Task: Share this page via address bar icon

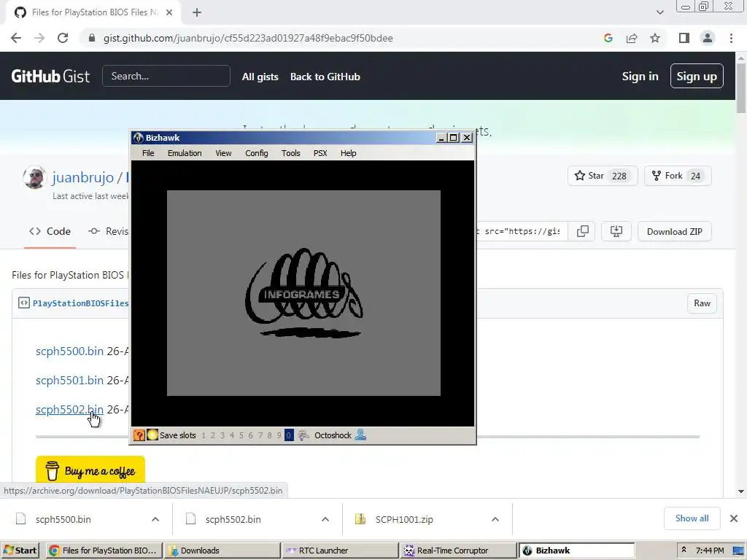Action: point(632,38)
